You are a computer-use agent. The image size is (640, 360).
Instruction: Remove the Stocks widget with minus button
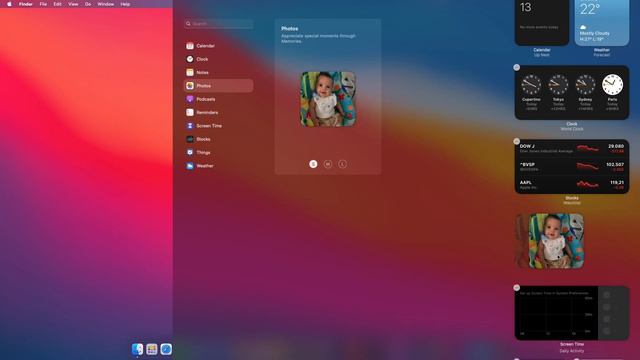click(x=517, y=141)
